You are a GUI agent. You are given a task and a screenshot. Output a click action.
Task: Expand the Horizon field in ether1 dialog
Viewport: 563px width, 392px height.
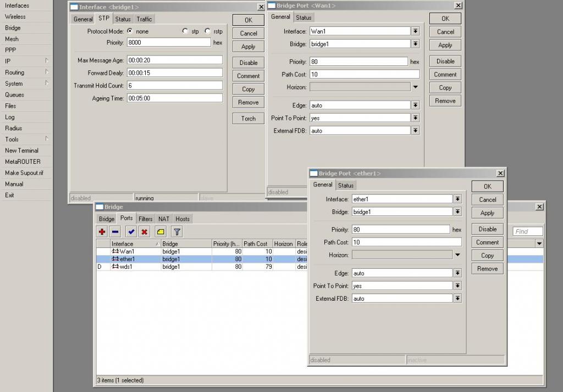tap(457, 255)
